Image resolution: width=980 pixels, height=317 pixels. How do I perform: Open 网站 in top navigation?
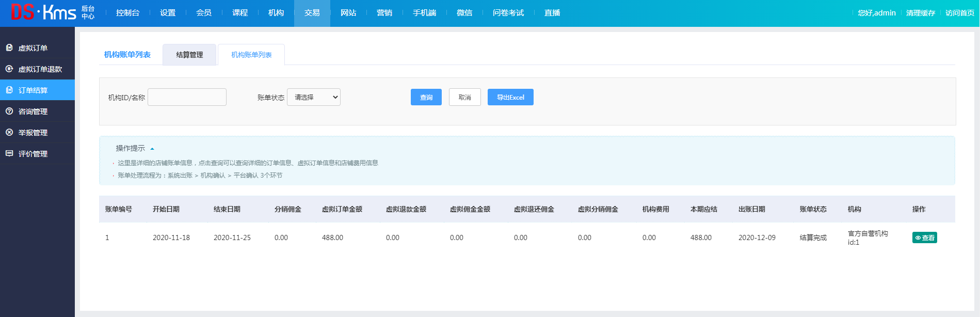coord(348,13)
